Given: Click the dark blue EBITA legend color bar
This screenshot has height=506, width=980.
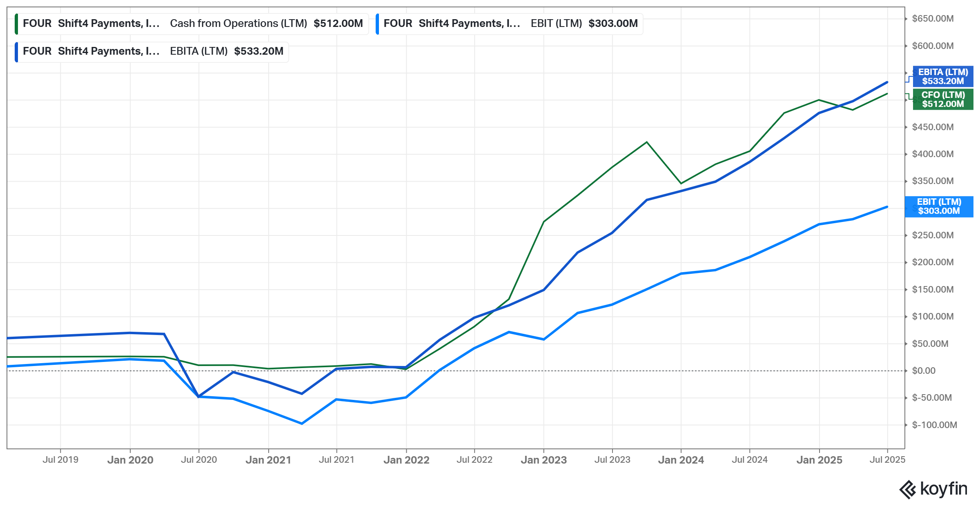Looking at the screenshot, I should [16, 51].
